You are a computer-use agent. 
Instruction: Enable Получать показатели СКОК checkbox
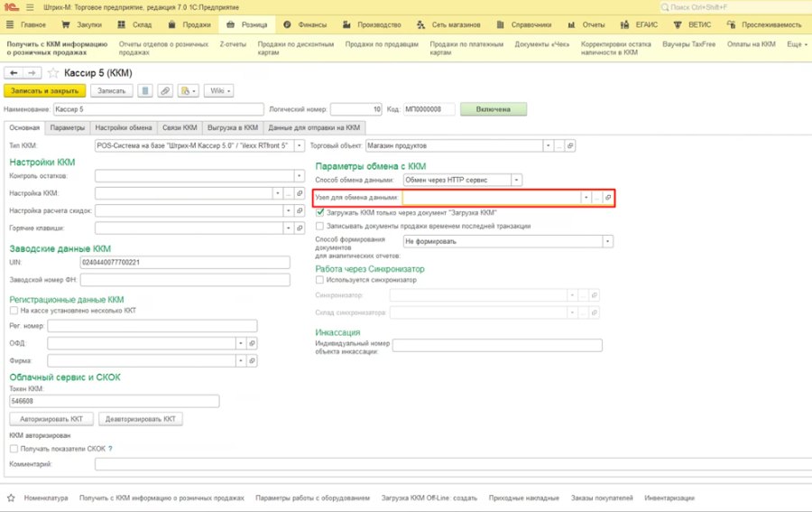14,449
